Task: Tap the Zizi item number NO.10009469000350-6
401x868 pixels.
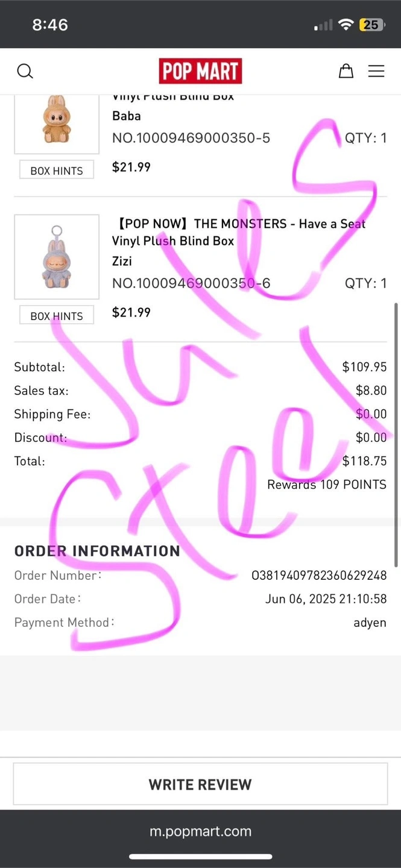Action: pyautogui.click(x=191, y=283)
